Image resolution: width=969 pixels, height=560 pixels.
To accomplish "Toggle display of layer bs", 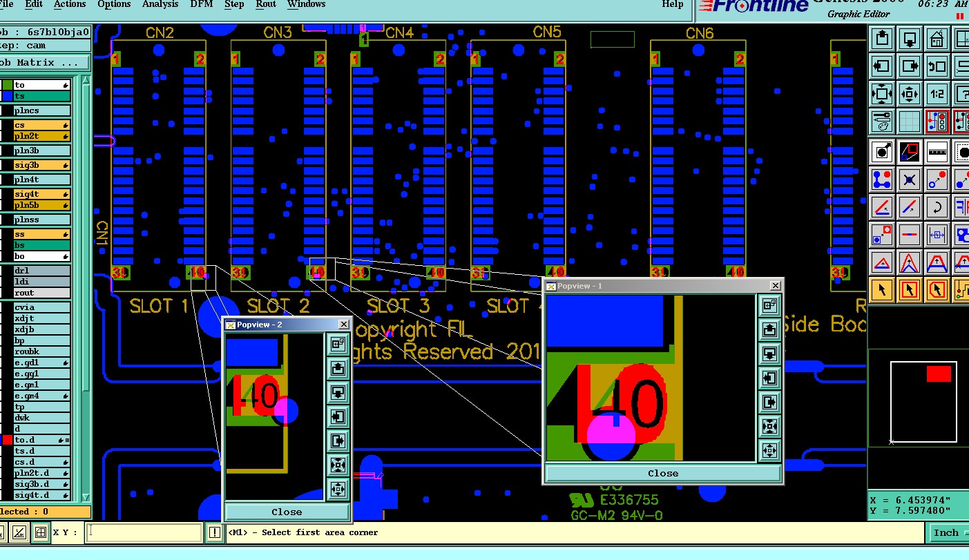I will click(41, 245).
